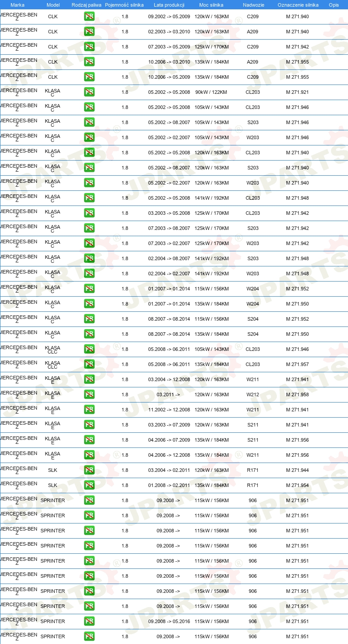Image resolution: width=348 pixels, height=644 pixels.
Task: Click the Marka column header
Action: coord(17,5)
